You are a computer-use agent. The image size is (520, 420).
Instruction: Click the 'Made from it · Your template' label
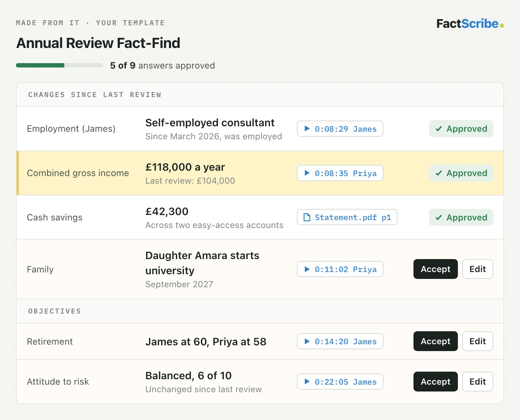click(90, 23)
